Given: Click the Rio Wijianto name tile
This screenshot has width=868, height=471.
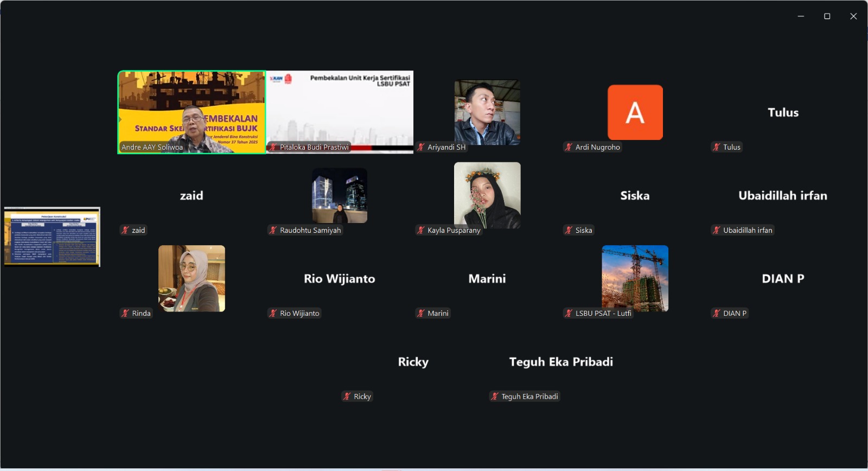Looking at the screenshot, I should pos(340,278).
